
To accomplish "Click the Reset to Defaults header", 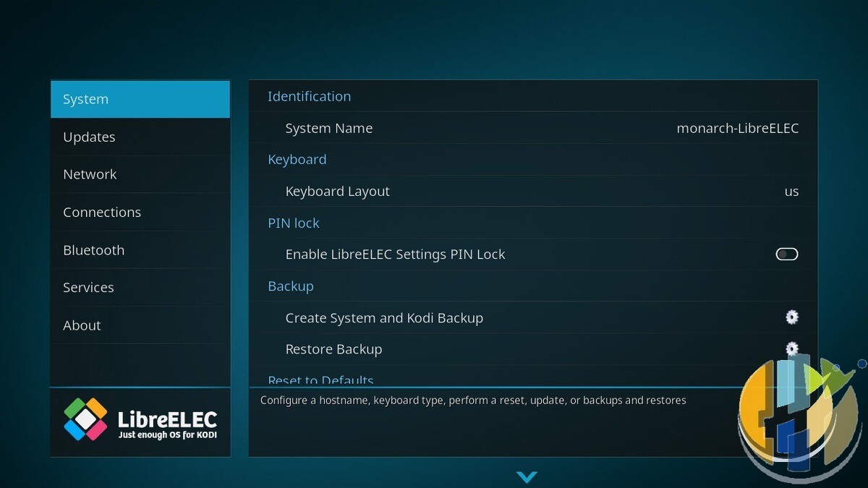I will pyautogui.click(x=321, y=380).
